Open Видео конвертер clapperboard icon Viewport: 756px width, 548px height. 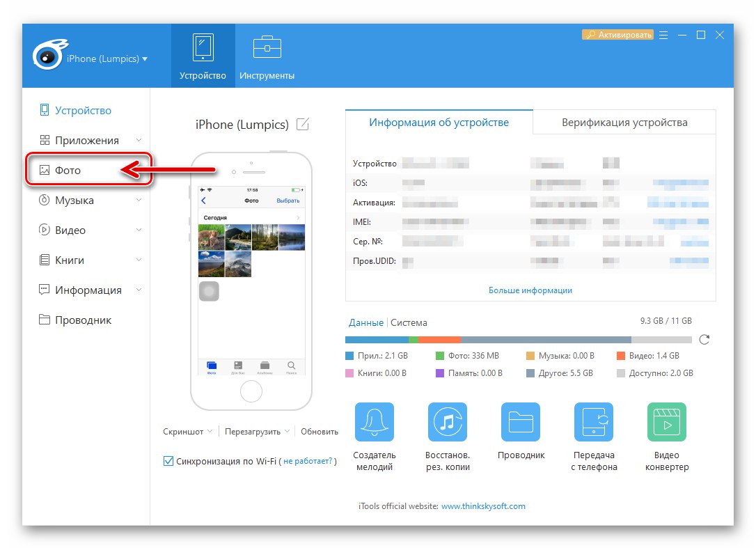click(667, 422)
